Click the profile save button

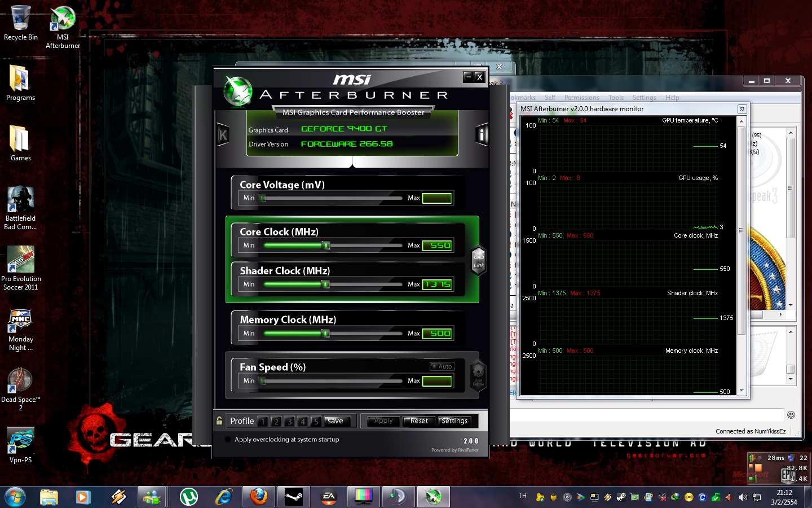[x=337, y=421]
